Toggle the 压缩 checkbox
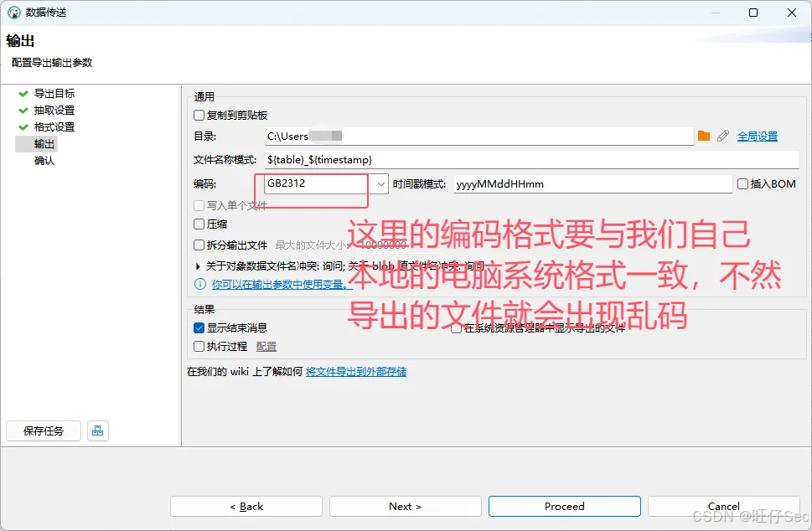This screenshot has width=812, height=531. click(x=199, y=224)
